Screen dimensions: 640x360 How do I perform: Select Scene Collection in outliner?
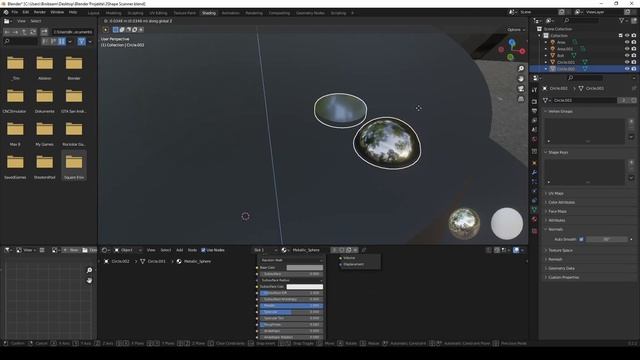[558, 29]
